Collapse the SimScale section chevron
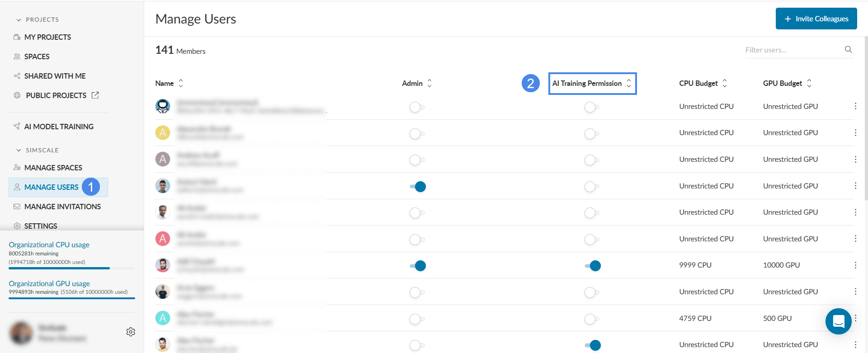This screenshot has height=353, width=868. click(x=19, y=150)
